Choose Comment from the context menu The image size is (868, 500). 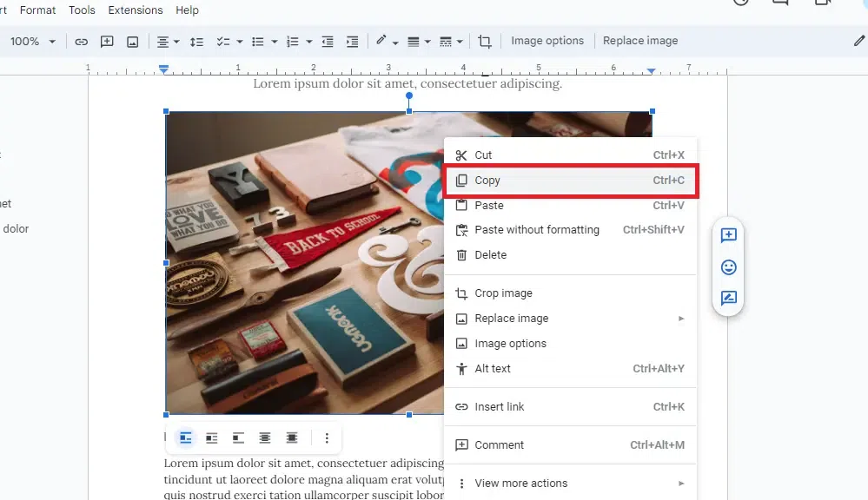(570, 444)
